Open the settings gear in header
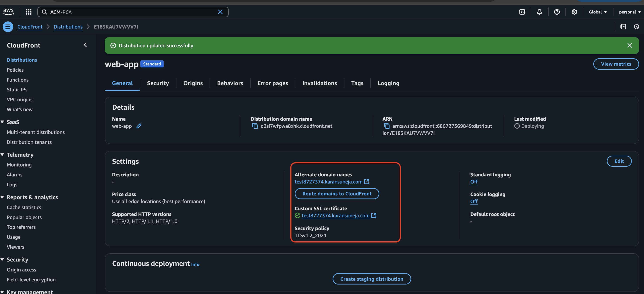Image resolution: width=644 pixels, height=294 pixels. click(x=574, y=12)
